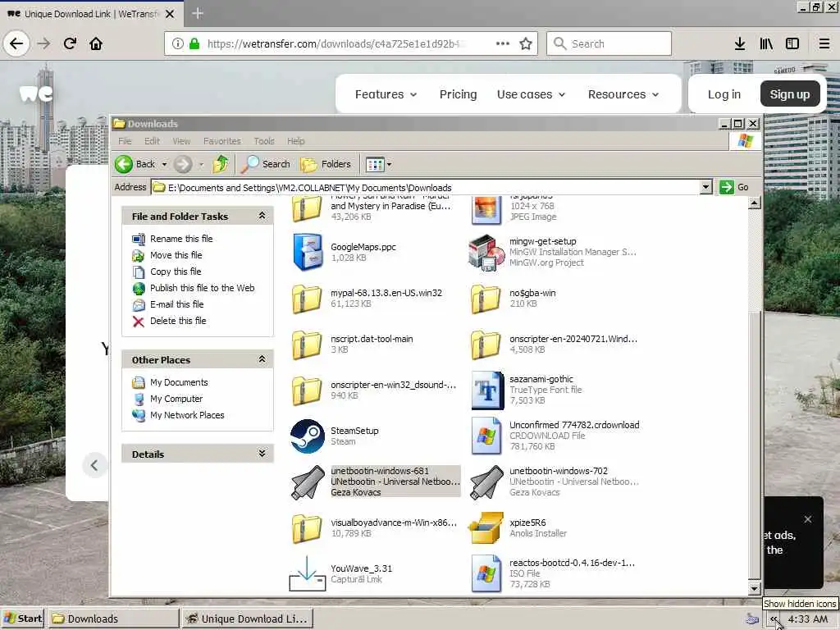Toggle the Folders pane in Explorer
The image size is (840, 630).
click(x=326, y=164)
